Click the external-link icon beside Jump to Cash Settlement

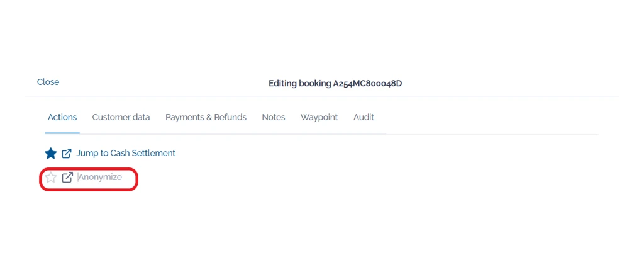[x=67, y=154]
